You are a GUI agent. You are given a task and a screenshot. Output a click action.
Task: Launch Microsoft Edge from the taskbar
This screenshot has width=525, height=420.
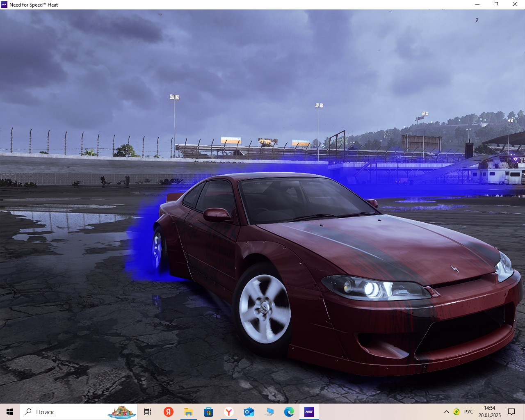coord(289,412)
